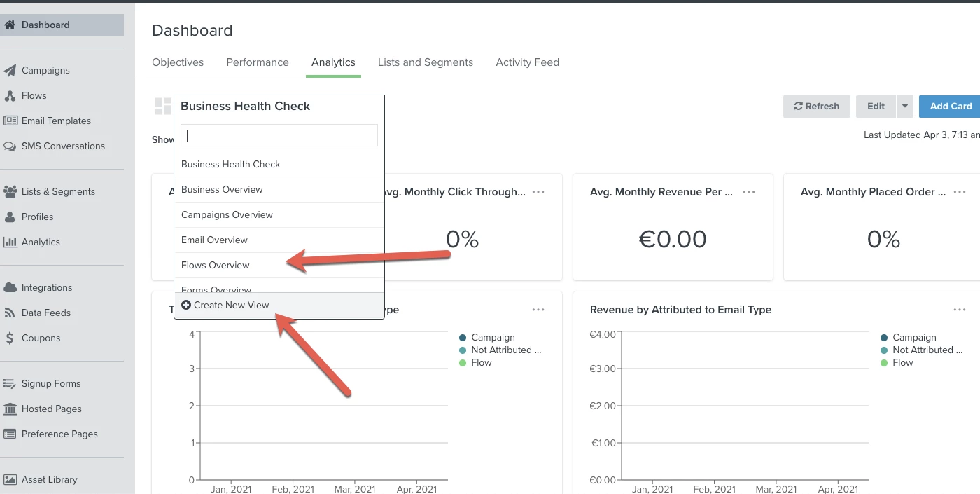The height and width of the screenshot is (494, 980).
Task: Click the Flows icon in sidebar
Action: pyautogui.click(x=10, y=95)
